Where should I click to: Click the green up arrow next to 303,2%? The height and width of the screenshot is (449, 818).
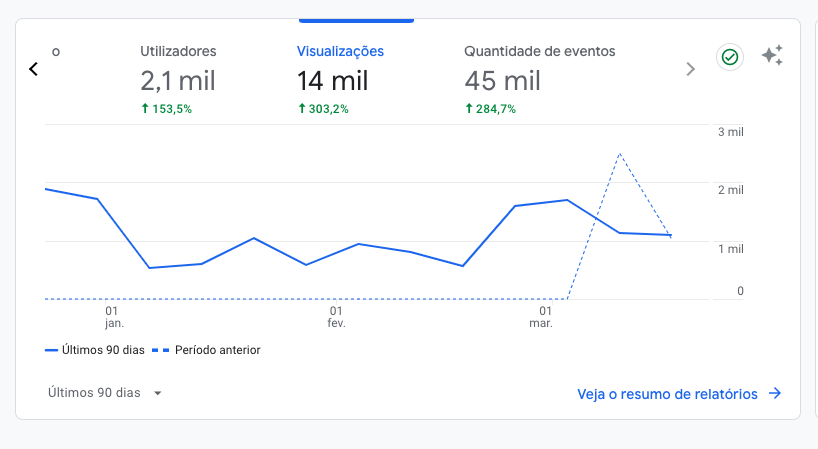pos(302,109)
